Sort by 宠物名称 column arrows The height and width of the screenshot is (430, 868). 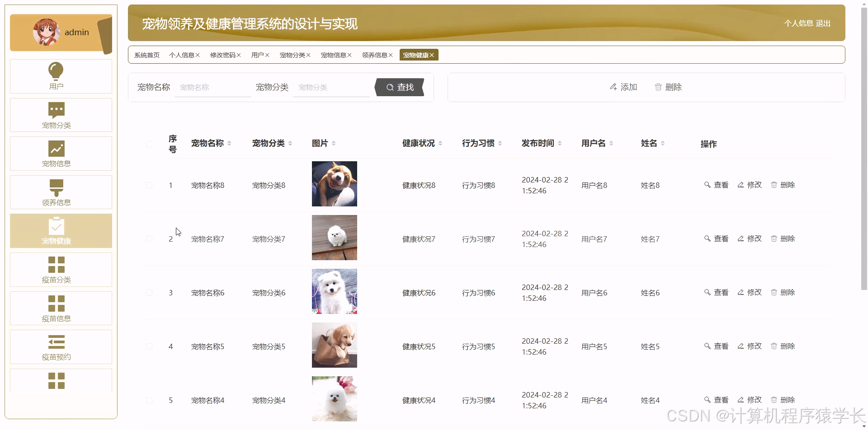(x=229, y=143)
